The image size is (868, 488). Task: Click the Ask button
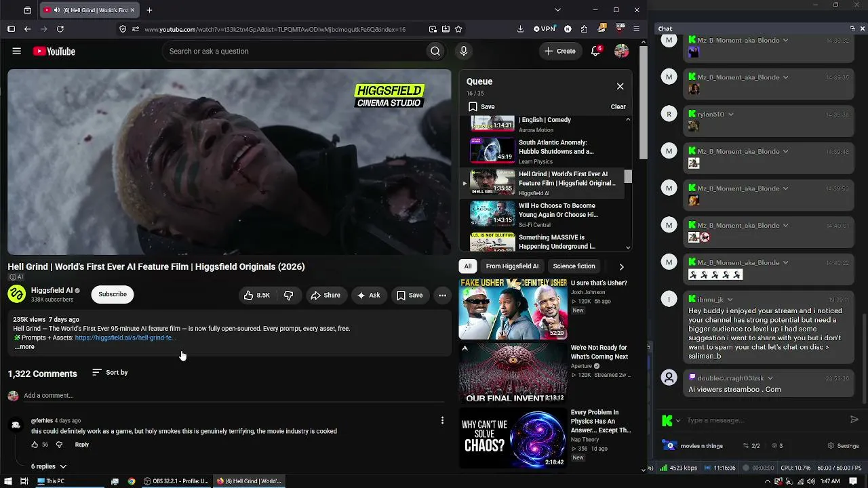pyautogui.click(x=368, y=295)
